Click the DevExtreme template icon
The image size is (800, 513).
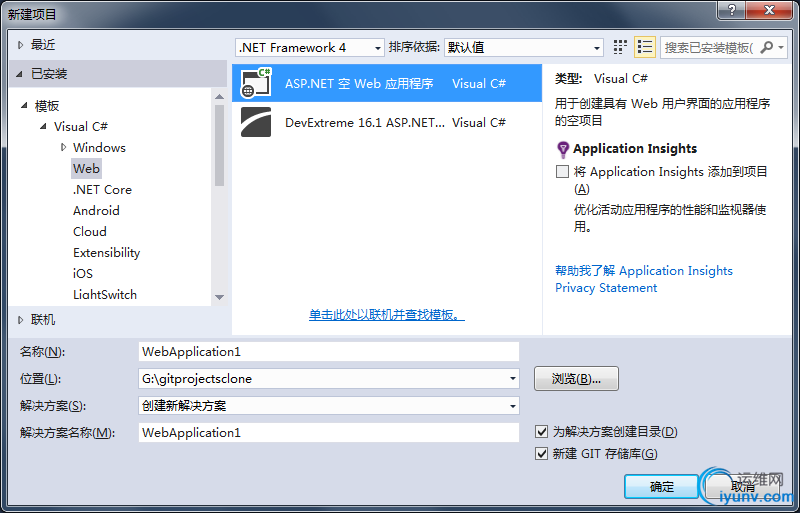pyautogui.click(x=256, y=122)
